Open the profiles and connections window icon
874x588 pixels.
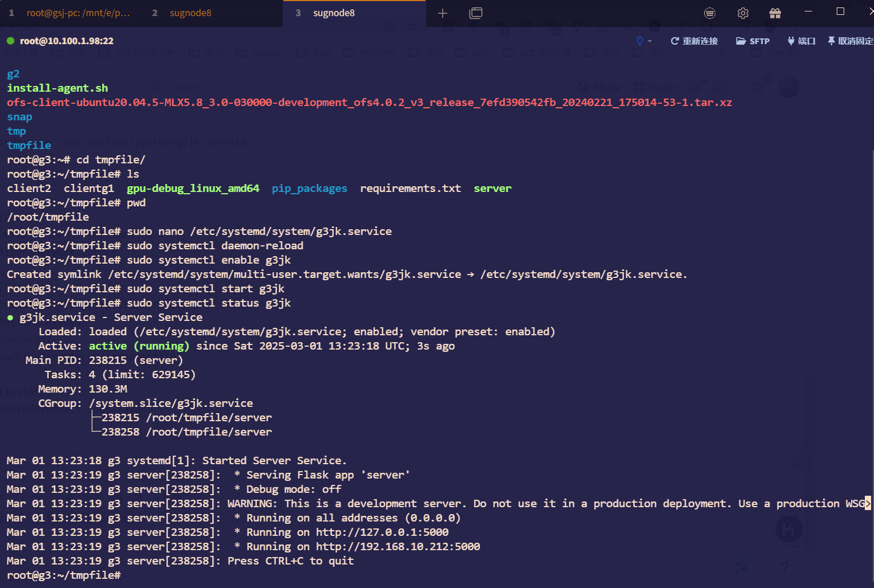pyautogui.click(x=476, y=13)
